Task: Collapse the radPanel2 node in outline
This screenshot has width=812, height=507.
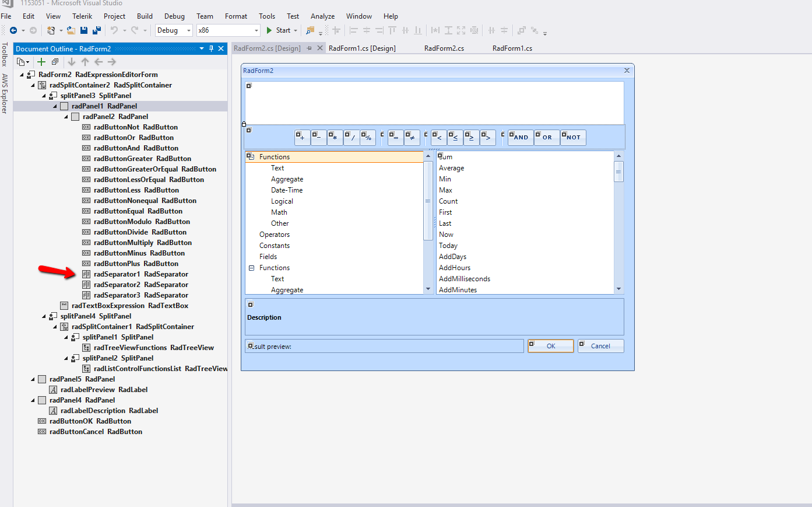Action: [x=66, y=117]
